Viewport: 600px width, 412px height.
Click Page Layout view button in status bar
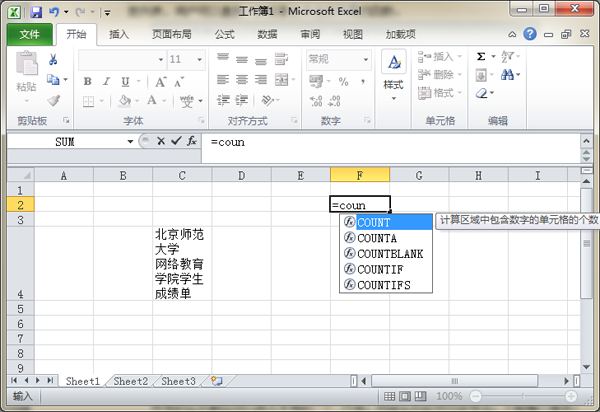point(405,396)
